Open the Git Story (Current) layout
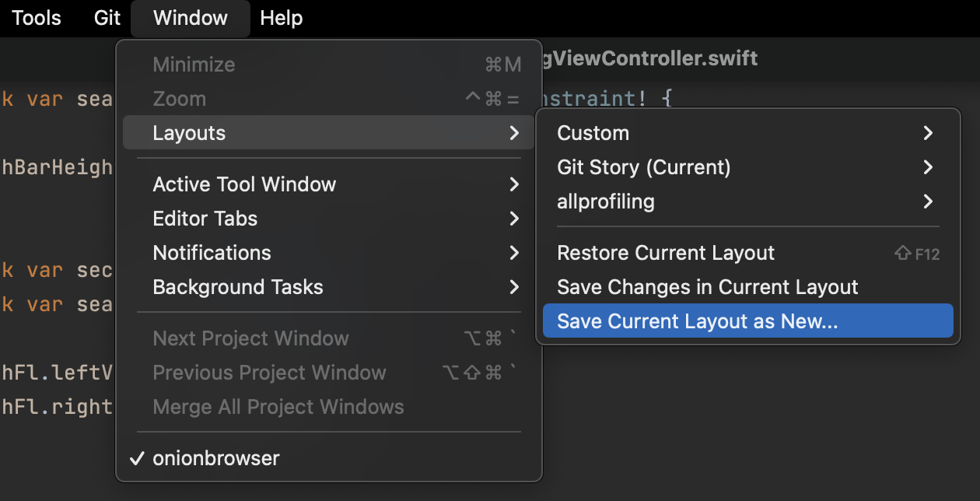This screenshot has height=501, width=980. point(747,167)
